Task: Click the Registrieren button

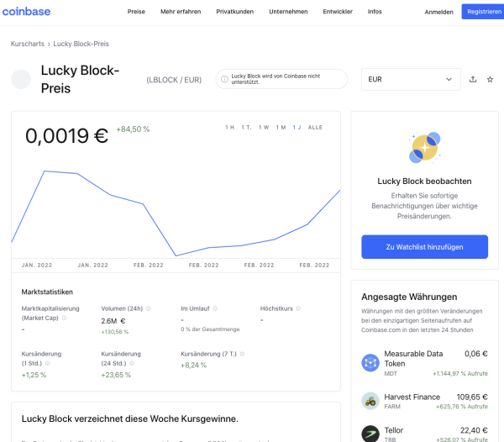Action: [483, 12]
